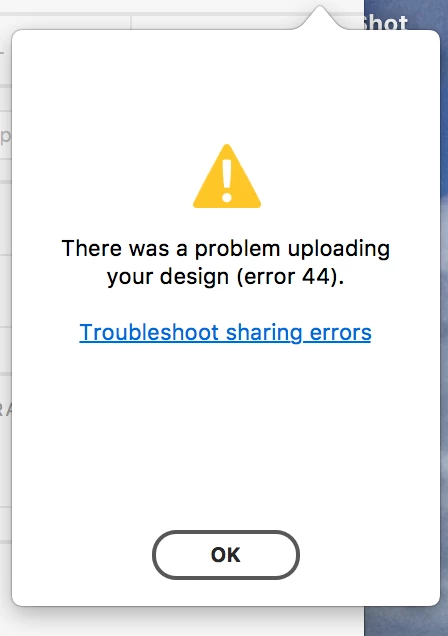This screenshot has width=448, height=636.
Task: Click the wallpaper below the popover's bottom-right corner
Action: (405, 621)
